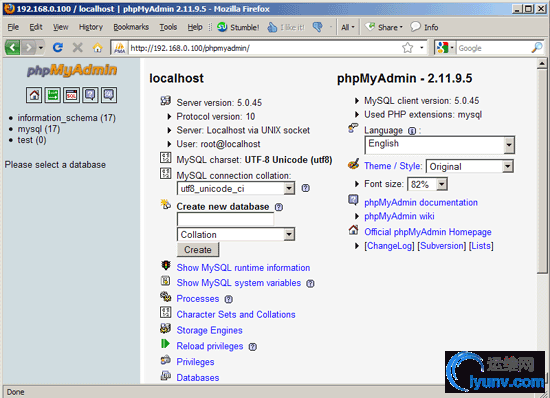Click help icon next to Create new database
This screenshot has height=398, width=550.
click(279, 207)
